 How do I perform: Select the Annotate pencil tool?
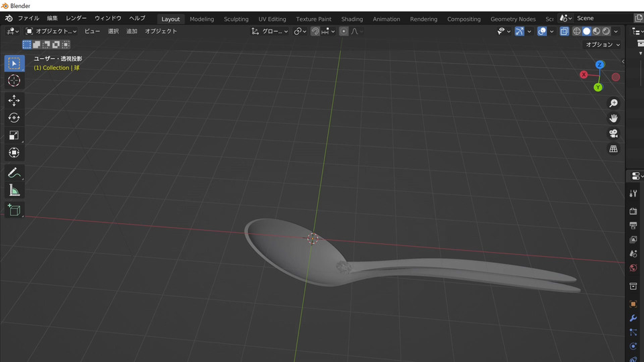point(14,173)
